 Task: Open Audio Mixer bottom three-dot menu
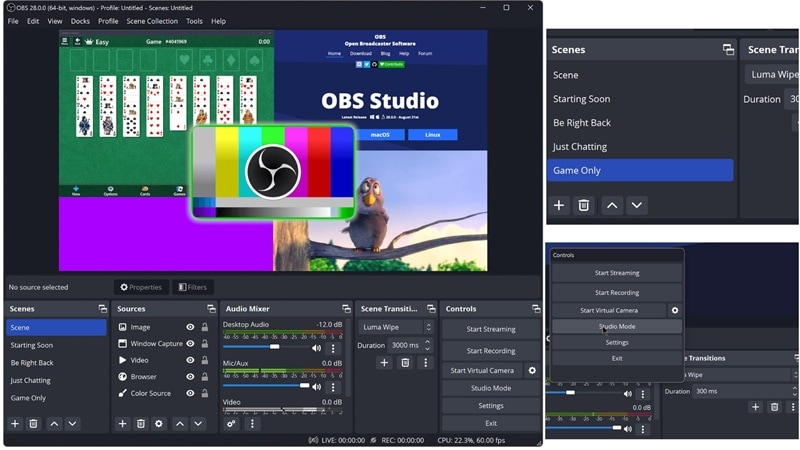252,423
